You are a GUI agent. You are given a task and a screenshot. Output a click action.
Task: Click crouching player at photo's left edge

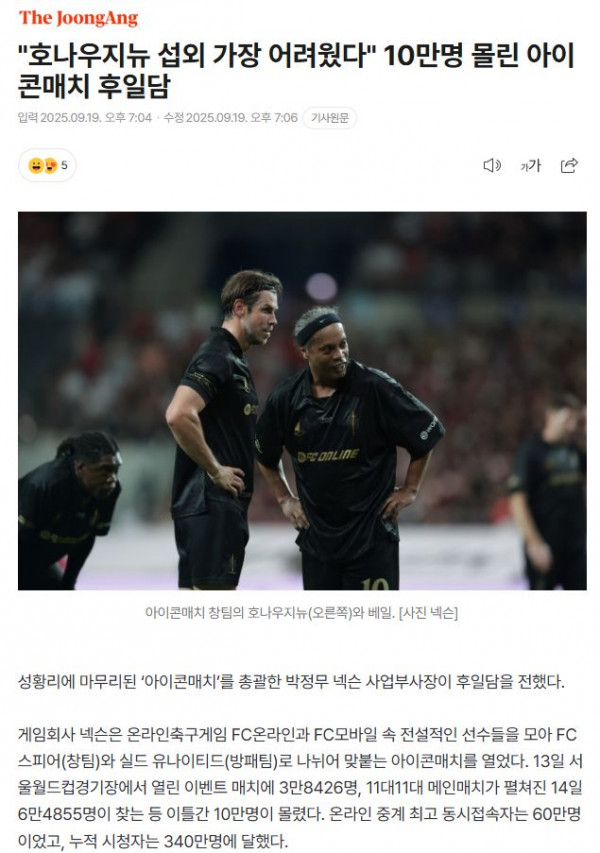coord(68,509)
